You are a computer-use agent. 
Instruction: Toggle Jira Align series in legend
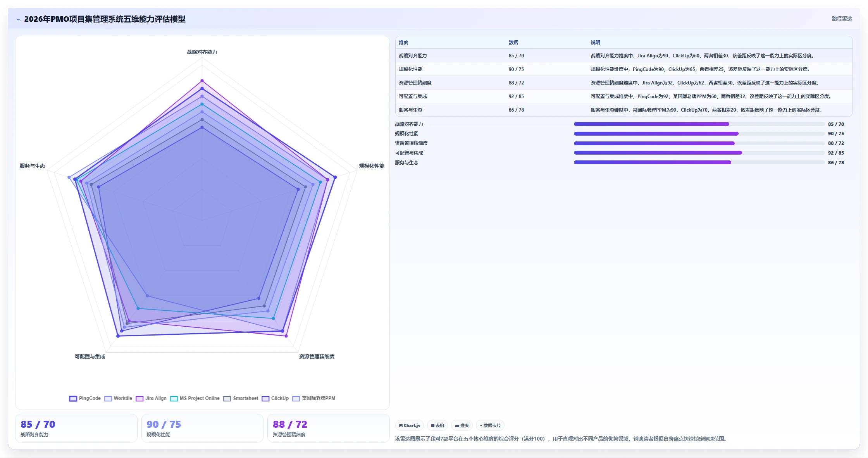151,398
